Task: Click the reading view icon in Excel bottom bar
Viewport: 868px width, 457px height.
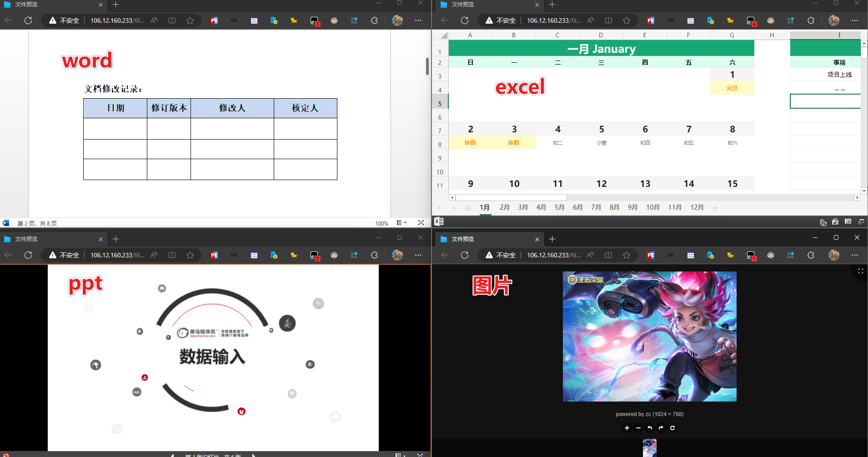Action: coord(848,221)
